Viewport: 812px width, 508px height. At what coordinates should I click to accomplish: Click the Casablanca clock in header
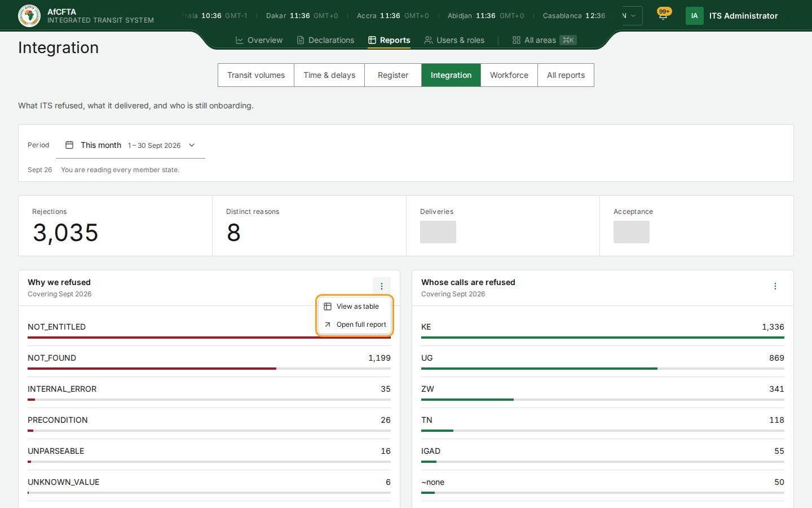pos(574,16)
